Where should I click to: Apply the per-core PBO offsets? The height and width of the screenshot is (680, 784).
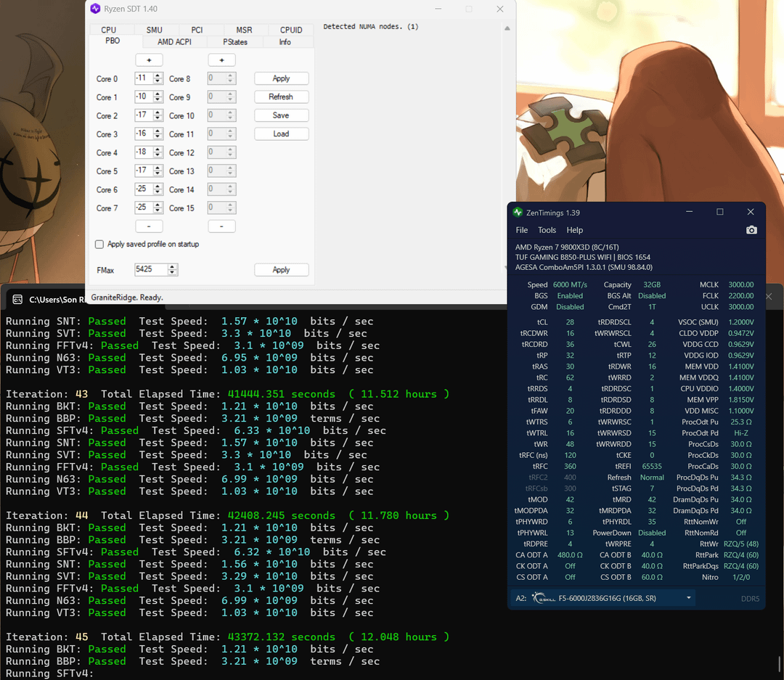coord(281,78)
